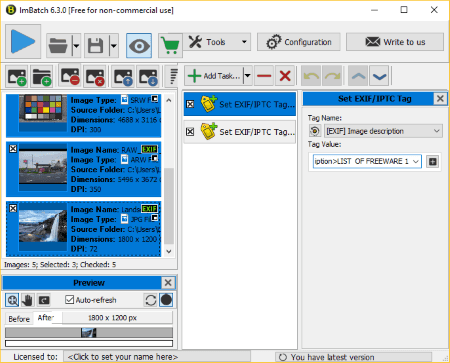Uncheck the second Set EXIF/IPTC Tag task
450x363 pixels.
pyautogui.click(x=190, y=132)
